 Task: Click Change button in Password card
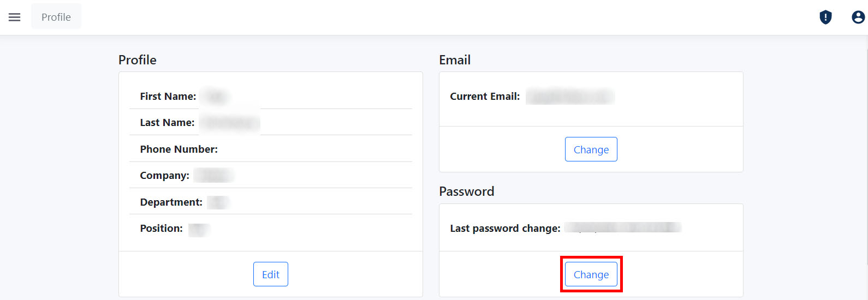pos(591,274)
